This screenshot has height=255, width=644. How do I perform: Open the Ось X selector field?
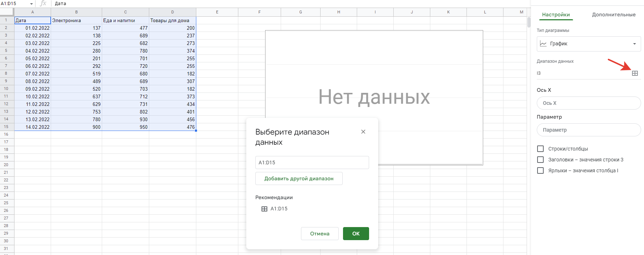point(589,103)
